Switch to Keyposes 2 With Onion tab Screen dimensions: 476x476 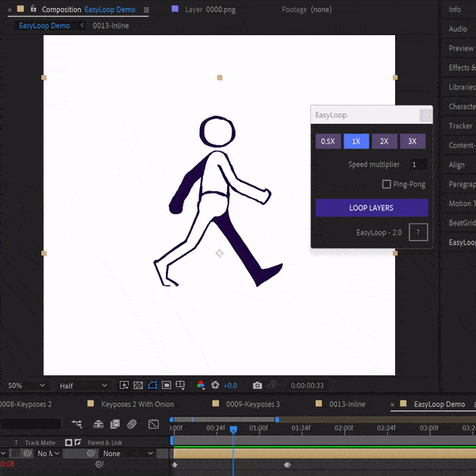pyautogui.click(x=137, y=405)
